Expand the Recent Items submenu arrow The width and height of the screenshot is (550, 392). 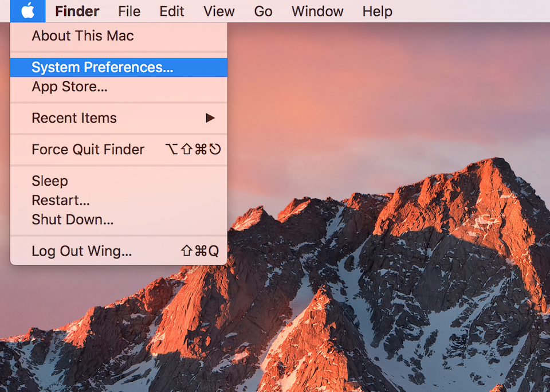[210, 118]
